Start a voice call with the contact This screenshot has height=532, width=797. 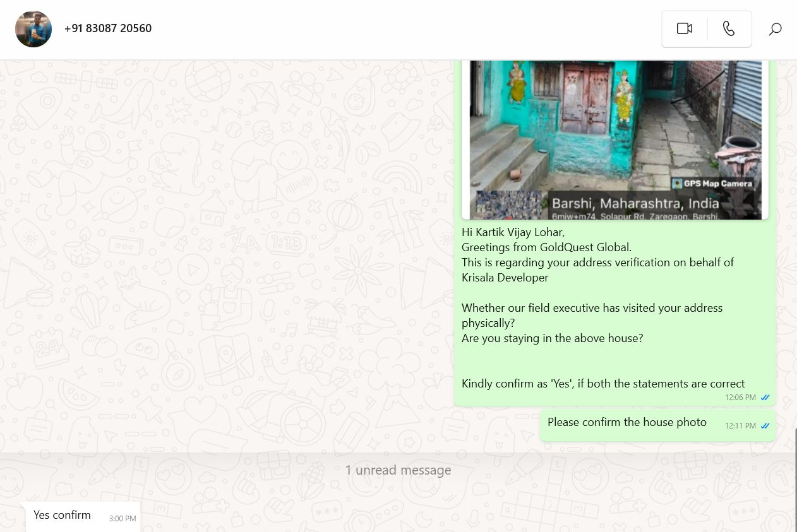[729, 29]
